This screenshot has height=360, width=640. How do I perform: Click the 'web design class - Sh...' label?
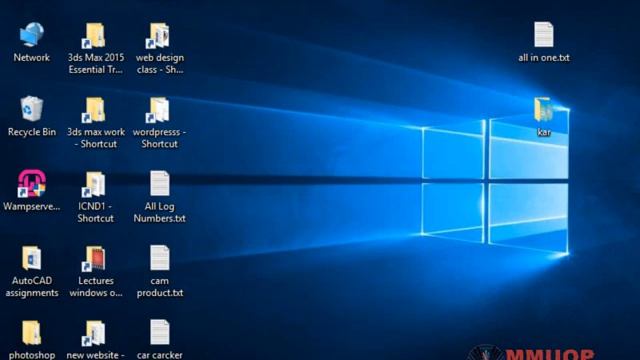pyautogui.click(x=160, y=64)
